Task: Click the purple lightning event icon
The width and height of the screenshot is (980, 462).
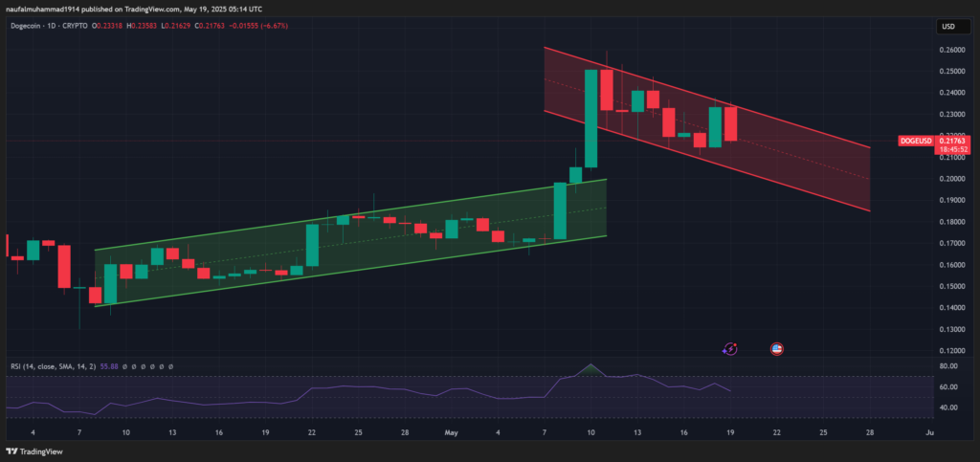Action: pyautogui.click(x=730, y=349)
